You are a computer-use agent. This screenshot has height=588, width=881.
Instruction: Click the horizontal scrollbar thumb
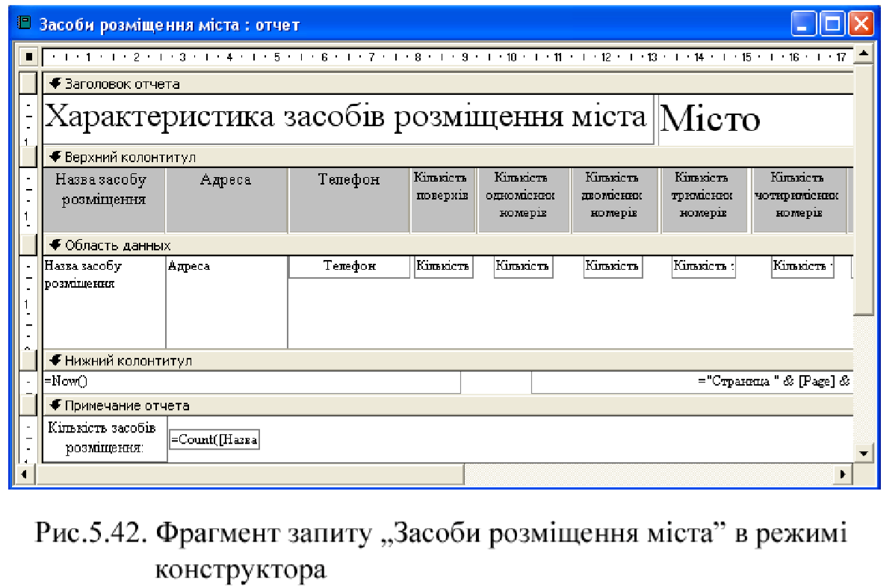250,474
